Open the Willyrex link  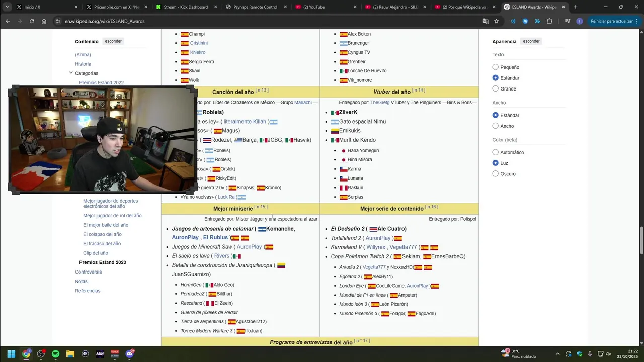tap(376, 247)
